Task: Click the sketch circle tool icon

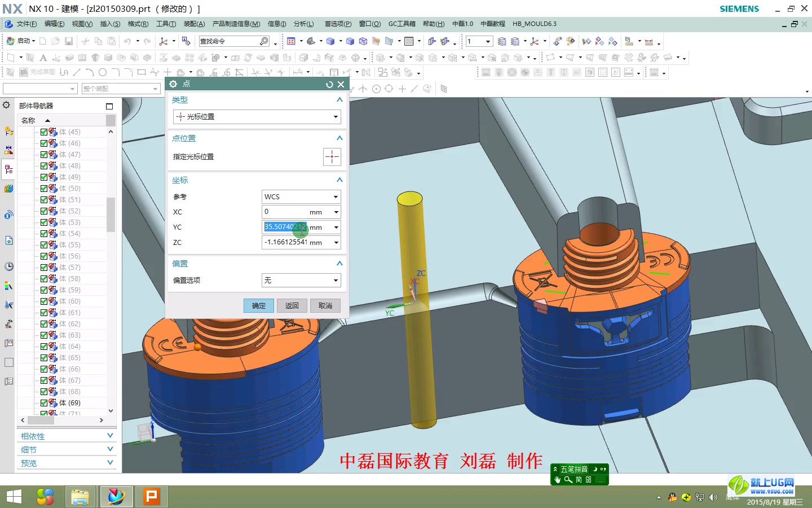Action: coord(103,72)
